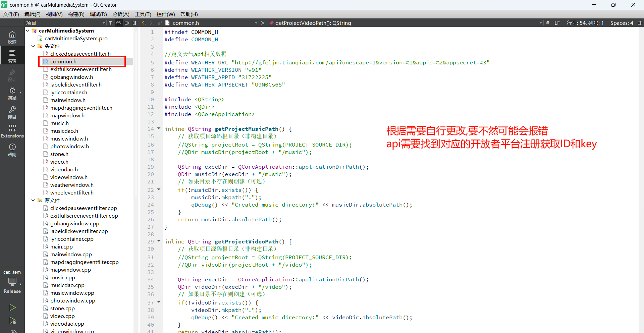
Task: Switch to Edit (编辑) mode
Action: [x=12, y=56]
